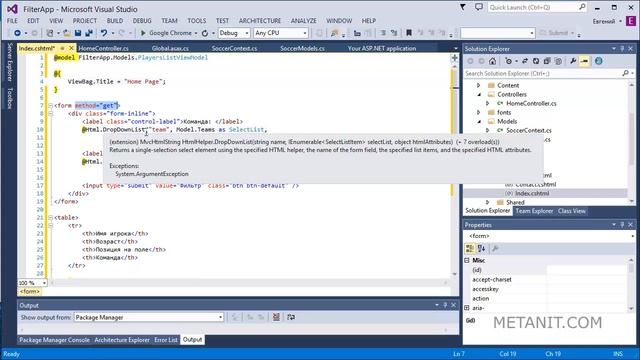Click the Save floppy disk icon

78,33
